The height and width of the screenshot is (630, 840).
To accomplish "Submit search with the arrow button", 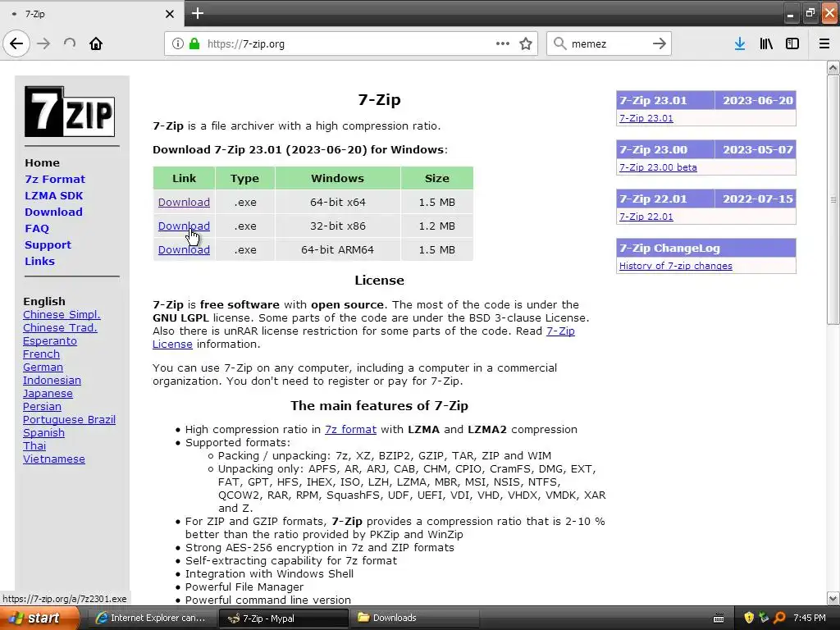I will [660, 43].
